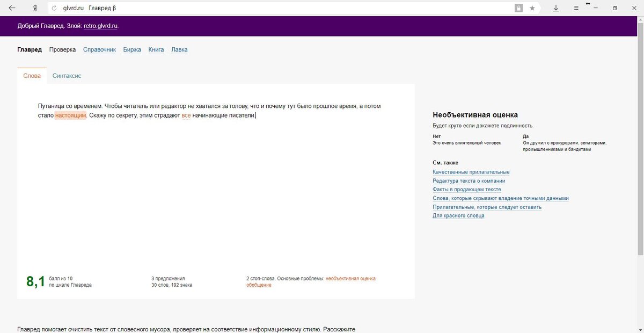Open Для красного словца link
The width and height of the screenshot is (644, 333).
[458, 215]
